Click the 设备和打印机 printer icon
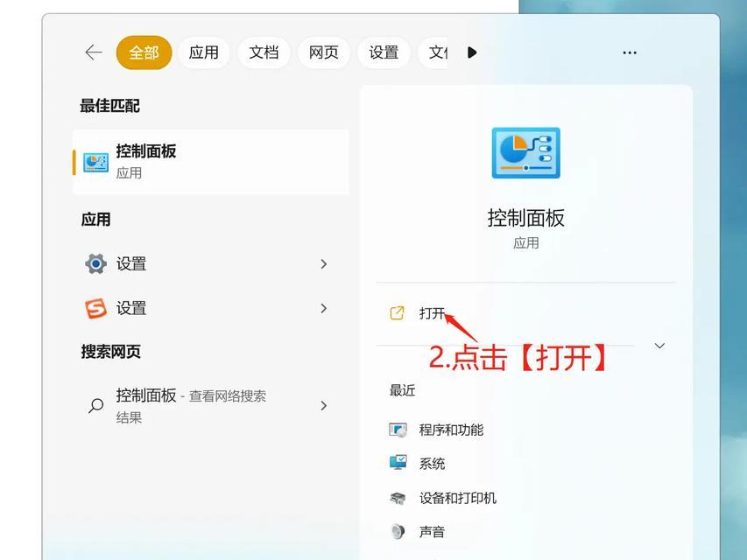This screenshot has height=560, width=747. point(398,498)
